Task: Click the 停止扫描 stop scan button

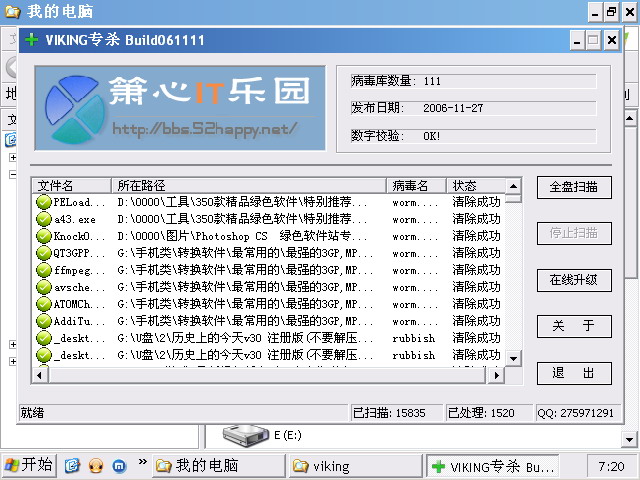Action: 574,233
